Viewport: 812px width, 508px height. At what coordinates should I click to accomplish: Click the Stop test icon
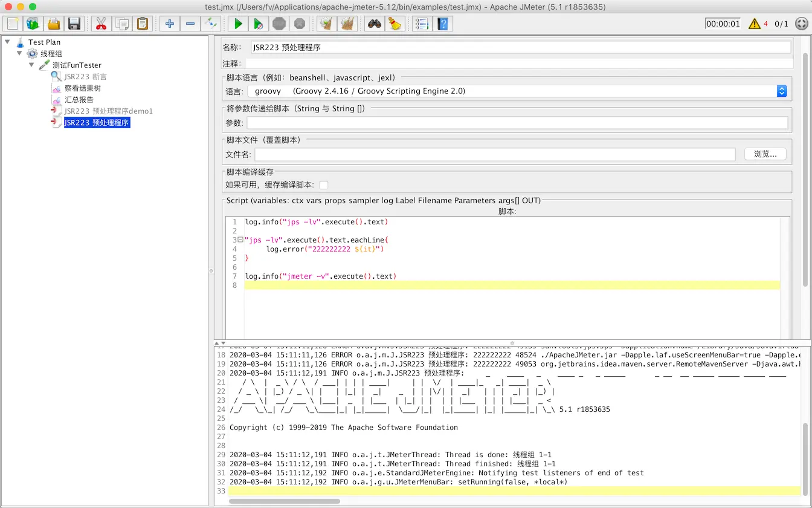coord(279,24)
